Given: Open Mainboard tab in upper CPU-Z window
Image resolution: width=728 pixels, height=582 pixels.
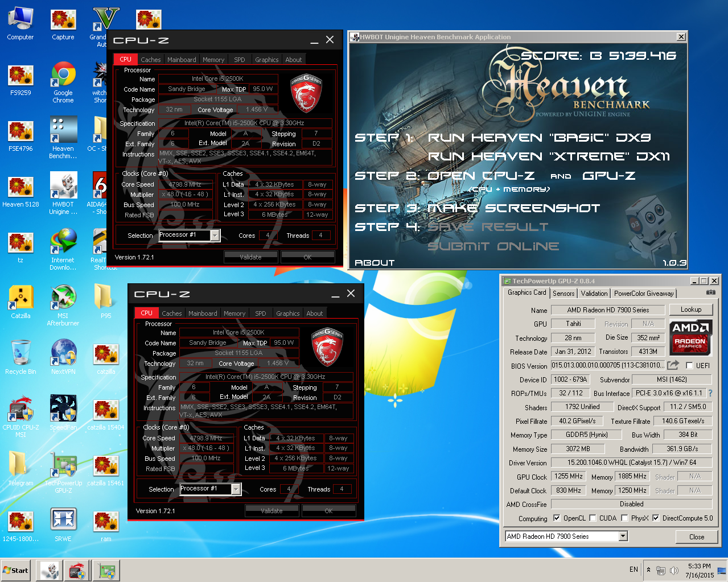Looking at the screenshot, I should click(x=182, y=60).
